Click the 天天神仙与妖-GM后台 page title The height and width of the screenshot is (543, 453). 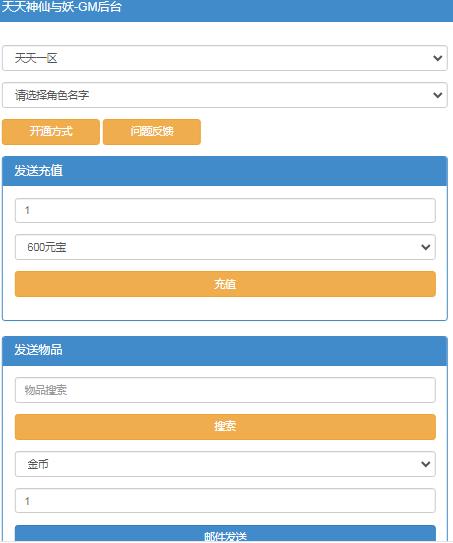(62, 7)
